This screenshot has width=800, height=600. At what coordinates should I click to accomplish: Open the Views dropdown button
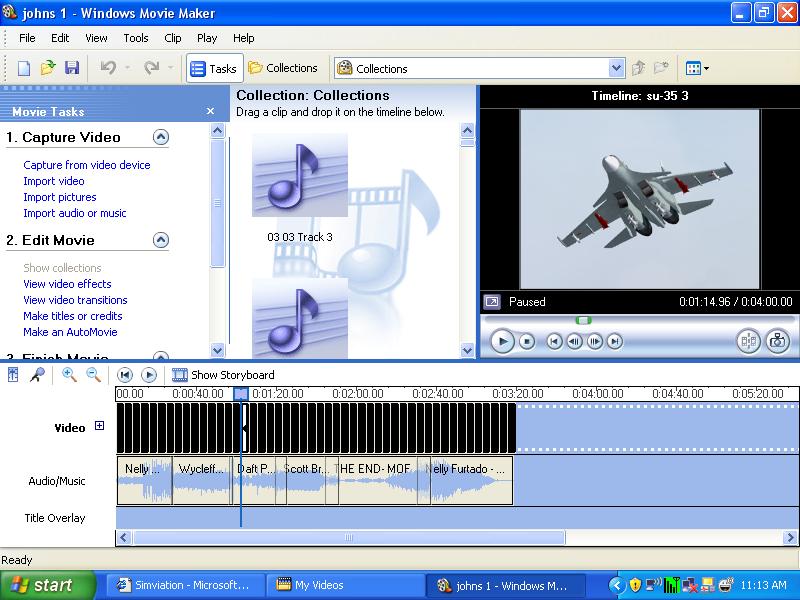pyautogui.click(x=697, y=68)
